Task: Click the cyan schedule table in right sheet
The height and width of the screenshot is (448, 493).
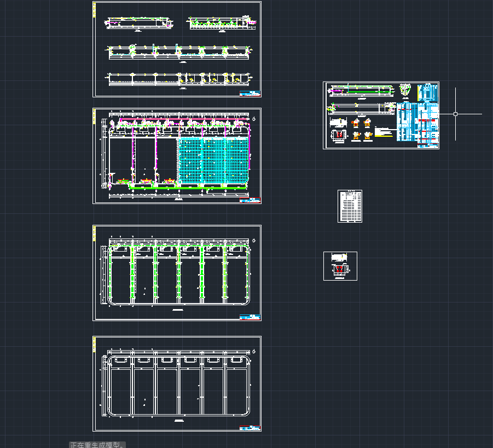Action: click(x=417, y=121)
